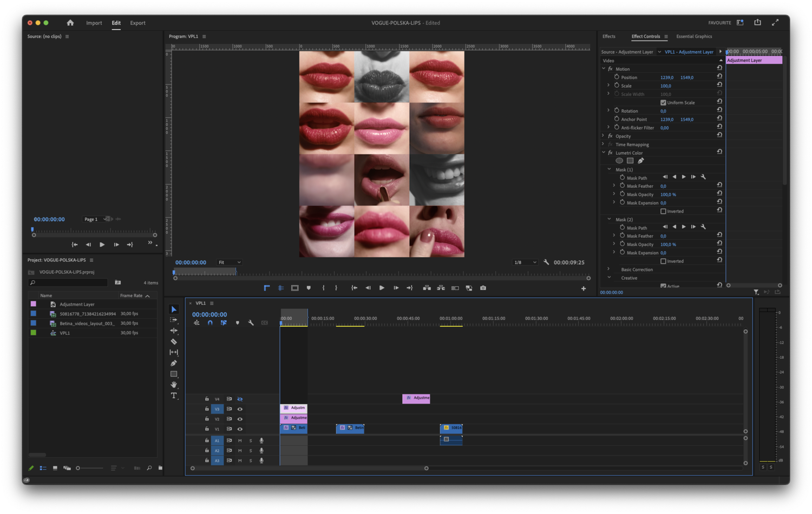Open Program monitor settings wrench
The width and height of the screenshot is (812, 514).
pos(546,262)
